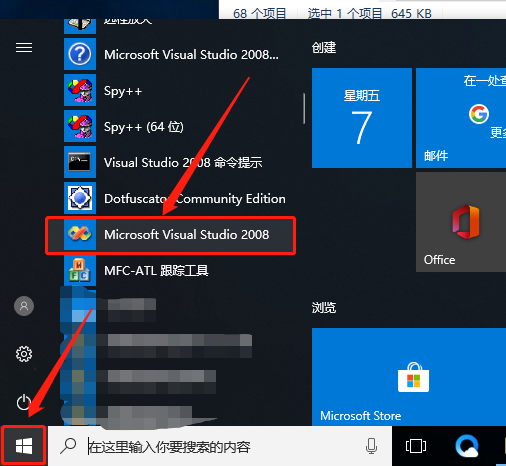Open the 邮件 mail tile

(x=461, y=118)
